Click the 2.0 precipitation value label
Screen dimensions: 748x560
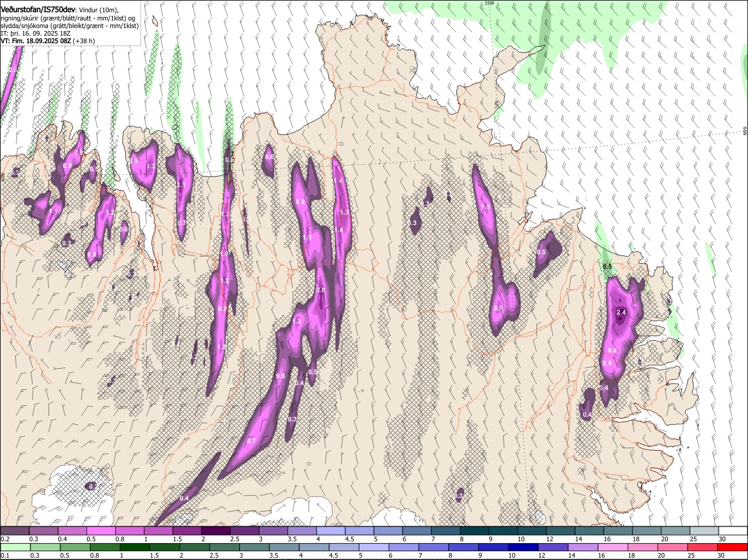(x=321, y=290)
